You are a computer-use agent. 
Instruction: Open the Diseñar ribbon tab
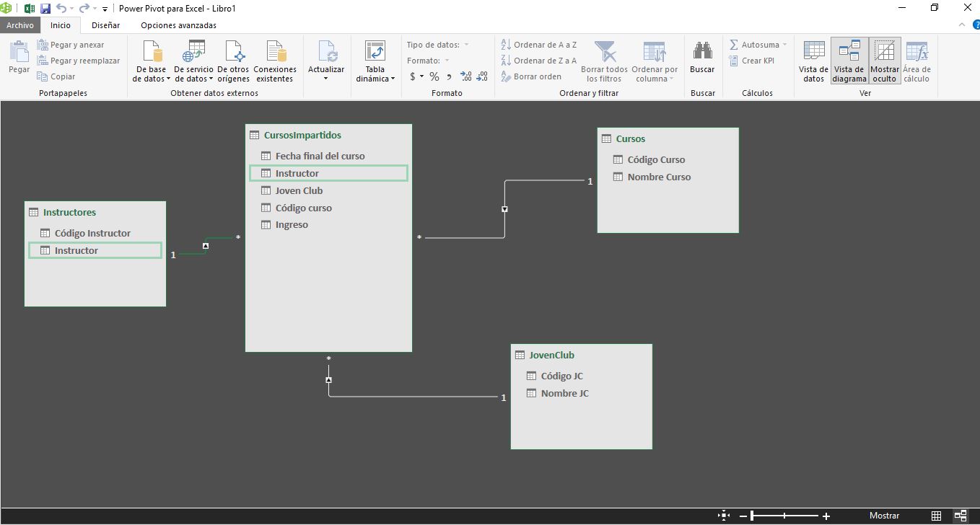(105, 25)
